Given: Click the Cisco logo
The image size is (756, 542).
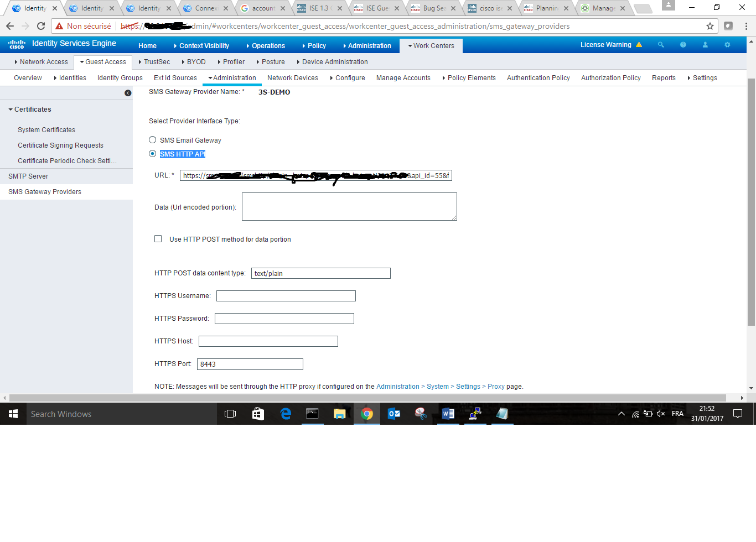Looking at the screenshot, I should tap(17, 44).
